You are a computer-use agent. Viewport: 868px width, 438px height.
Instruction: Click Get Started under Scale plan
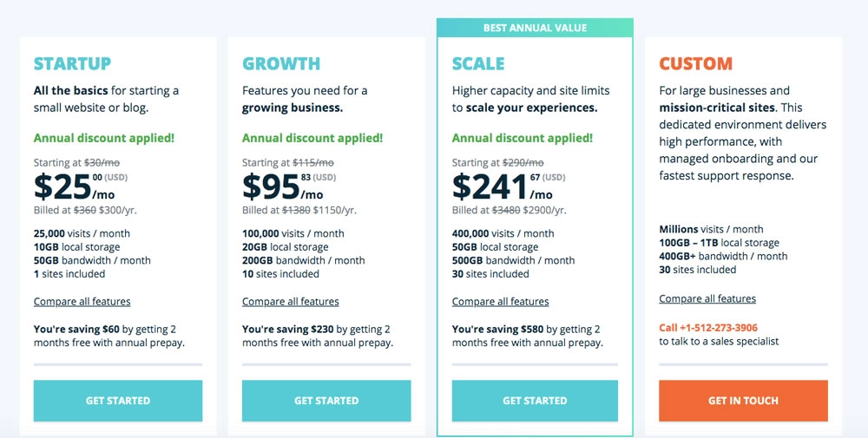coord(535,401)
